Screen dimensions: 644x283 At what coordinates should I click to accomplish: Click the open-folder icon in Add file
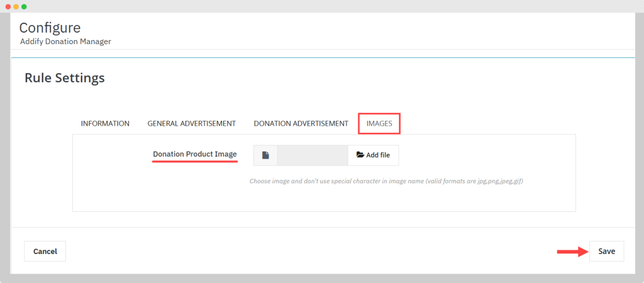(x=360, y=155)
